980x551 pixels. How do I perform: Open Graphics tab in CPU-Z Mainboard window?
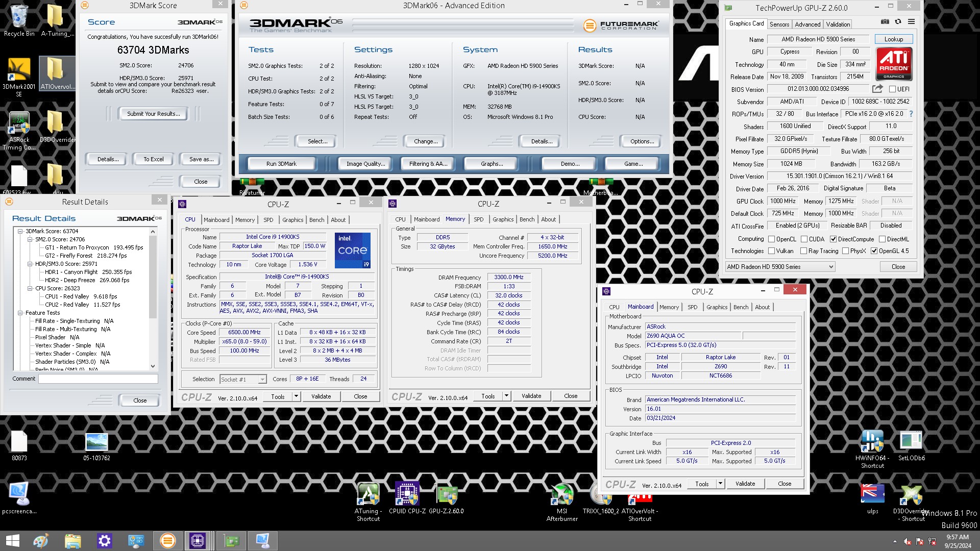(717, 307)
